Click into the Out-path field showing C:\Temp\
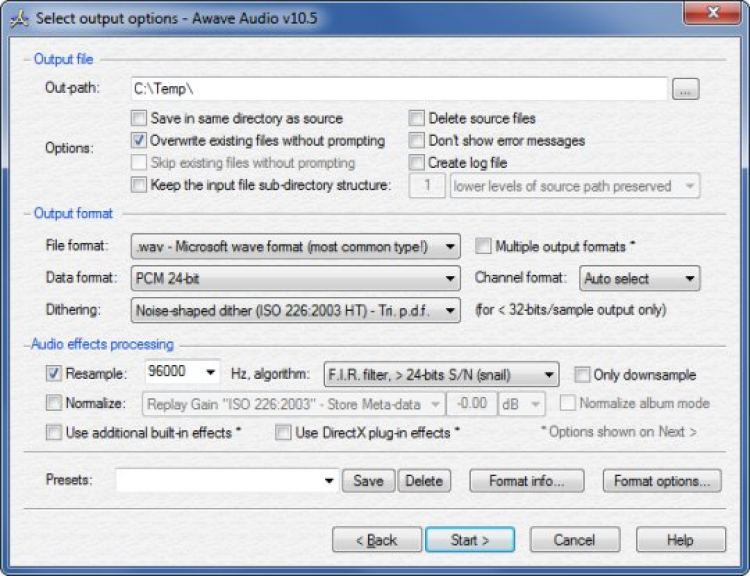 399,89
